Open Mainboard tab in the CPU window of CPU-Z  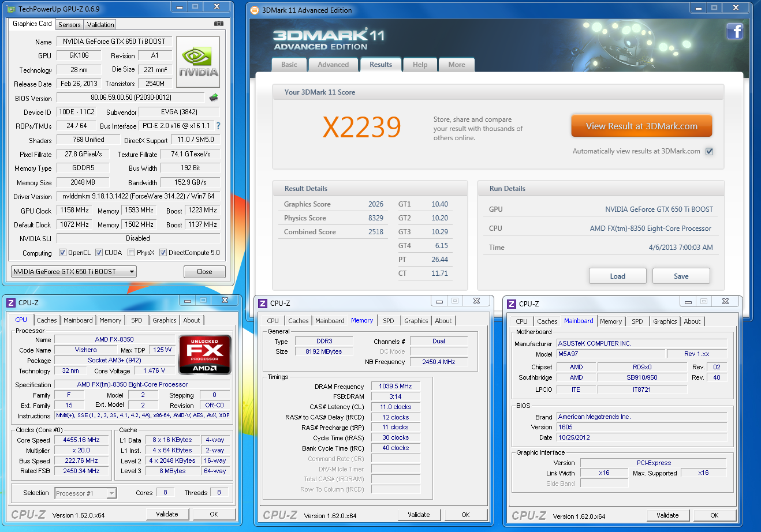click(78, 320)
